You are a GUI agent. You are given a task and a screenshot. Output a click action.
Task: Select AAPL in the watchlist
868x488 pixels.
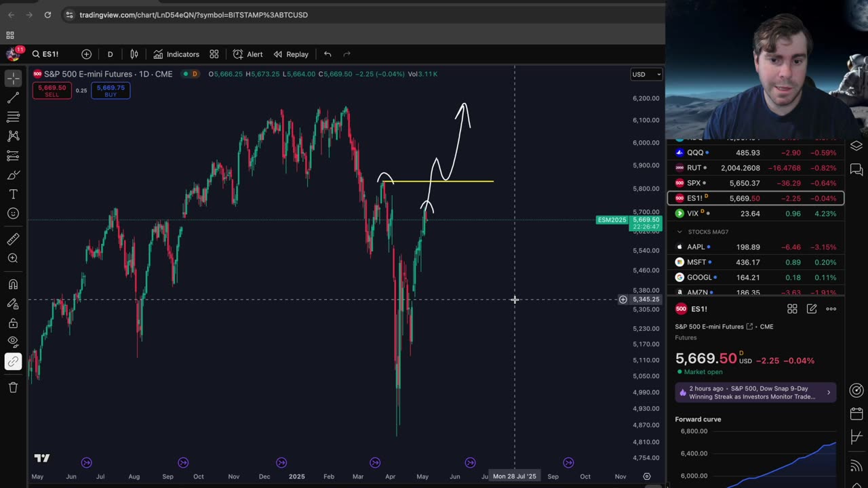(755, 247)
